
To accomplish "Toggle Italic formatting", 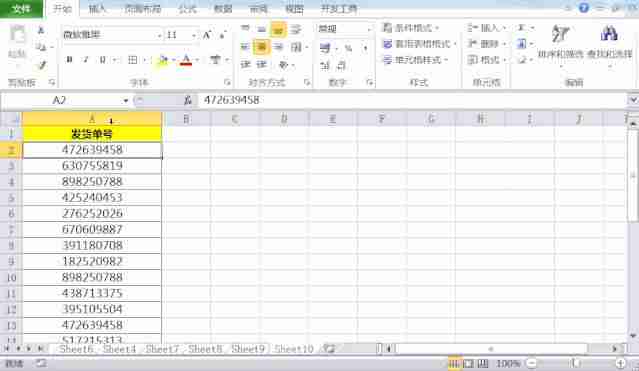I will (x=86, y=60).
